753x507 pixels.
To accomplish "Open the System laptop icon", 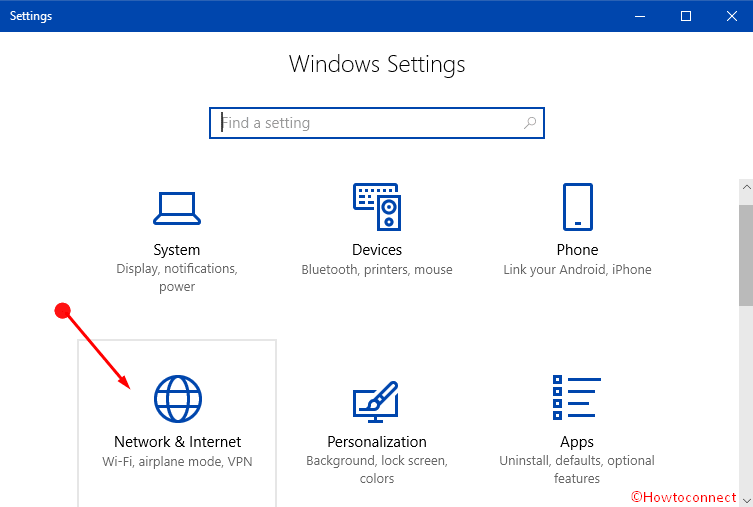I will tap(177, 208).
